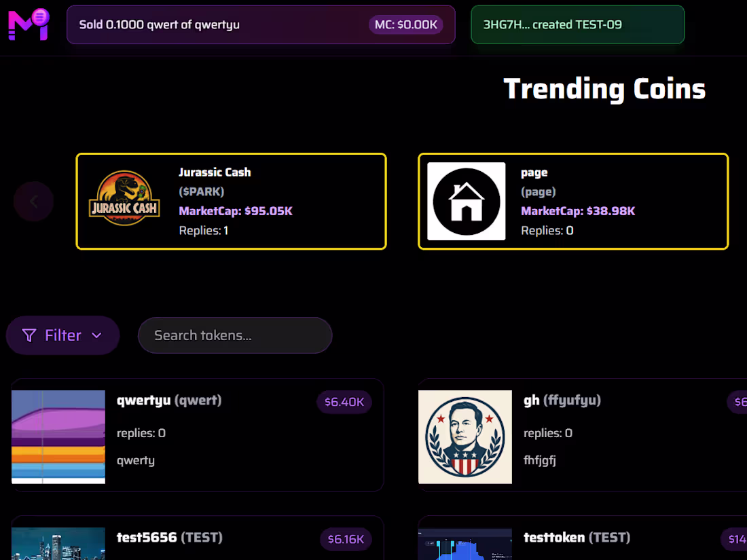Screen dimensions: 747x560
Task: Click the gh token's avatar image
Action: pyautogui.click(x=465, y=437)
